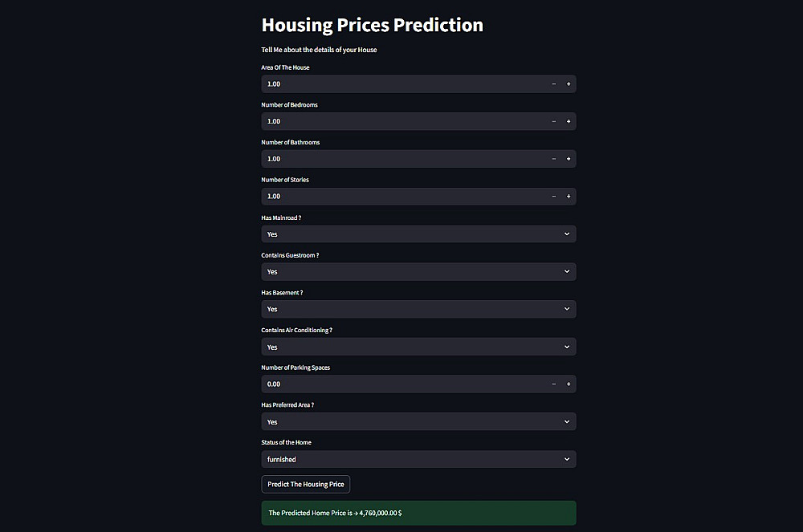Increase Area Of The House value
803x532 pixels.
click(569, 84)
